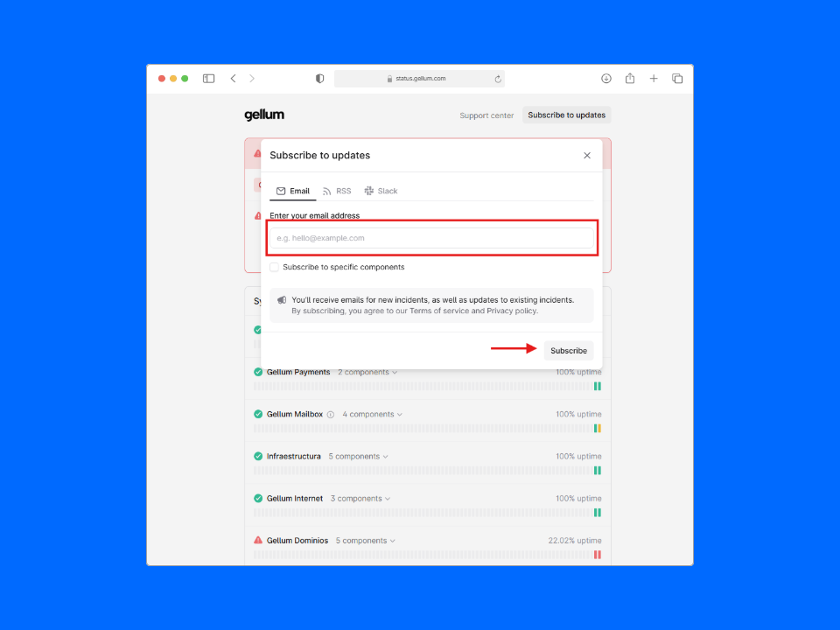The image size is (840, 630).
Task: Click the Gellum Mailbox info icon
Action: [331, 415]
